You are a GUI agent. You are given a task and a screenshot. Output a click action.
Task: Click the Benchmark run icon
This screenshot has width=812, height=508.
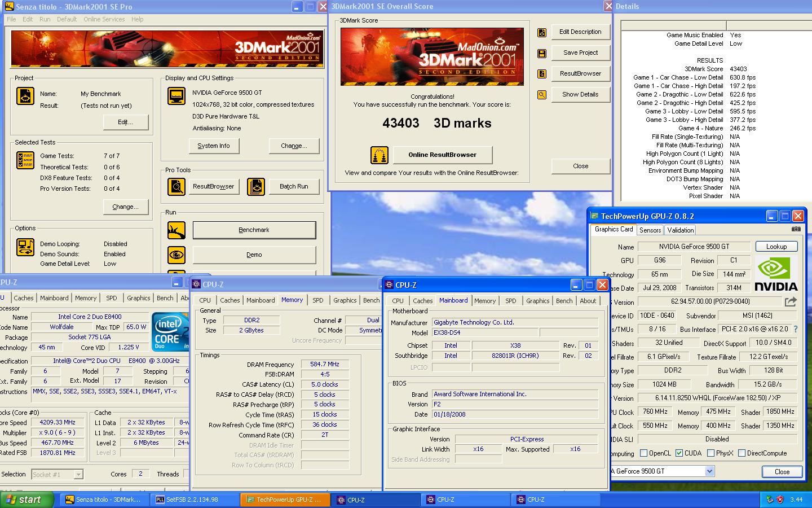[176, 230]
